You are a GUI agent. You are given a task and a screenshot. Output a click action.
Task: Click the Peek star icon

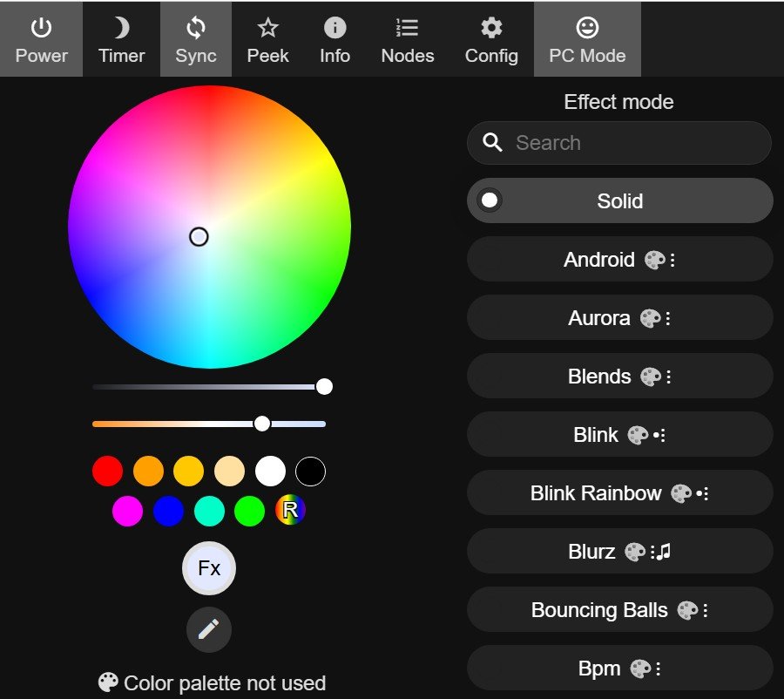(x=267, y=40)
